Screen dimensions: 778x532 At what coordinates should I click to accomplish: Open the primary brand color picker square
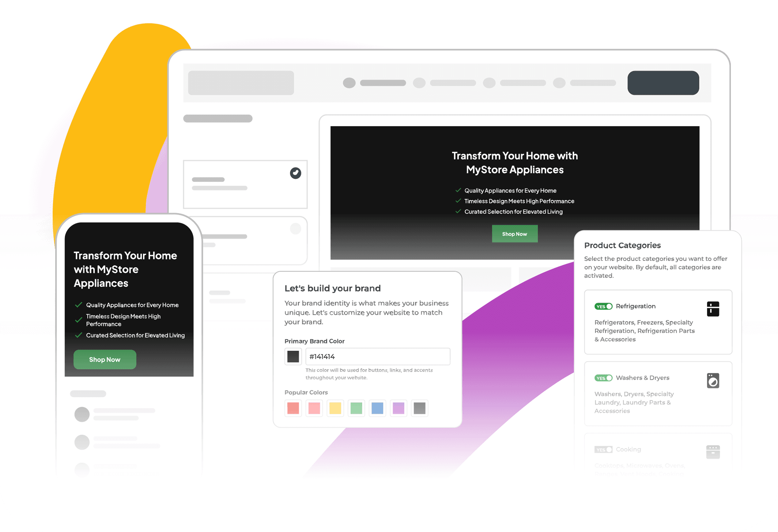coord(293,357)
